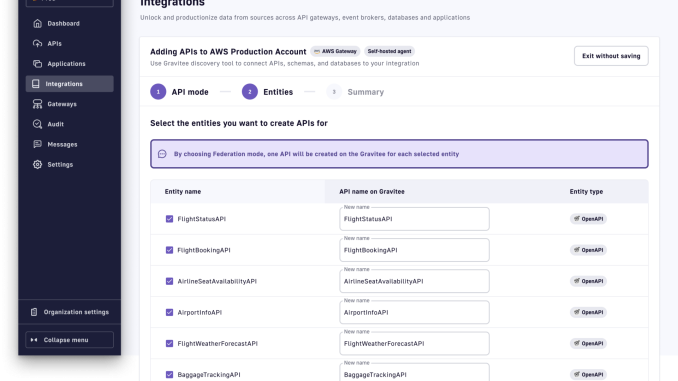Viewport: 678px width, 381px height.
Task: Click the AWS Gateway tag
Action: [x=335, y=51]
